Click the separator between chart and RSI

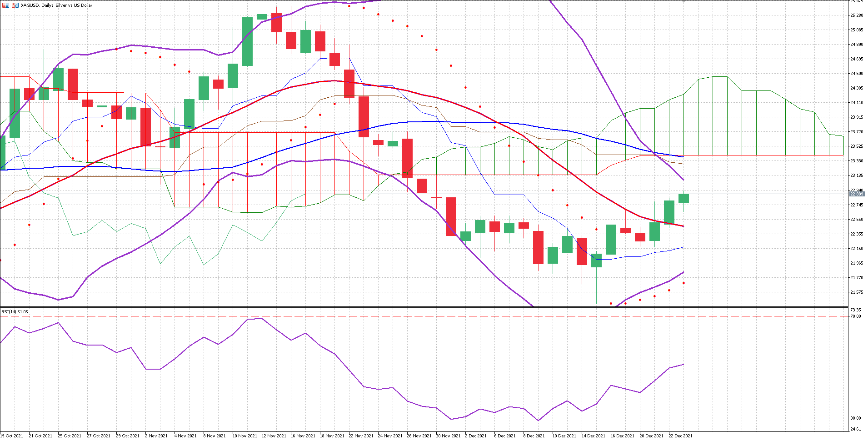click(423, 307)
